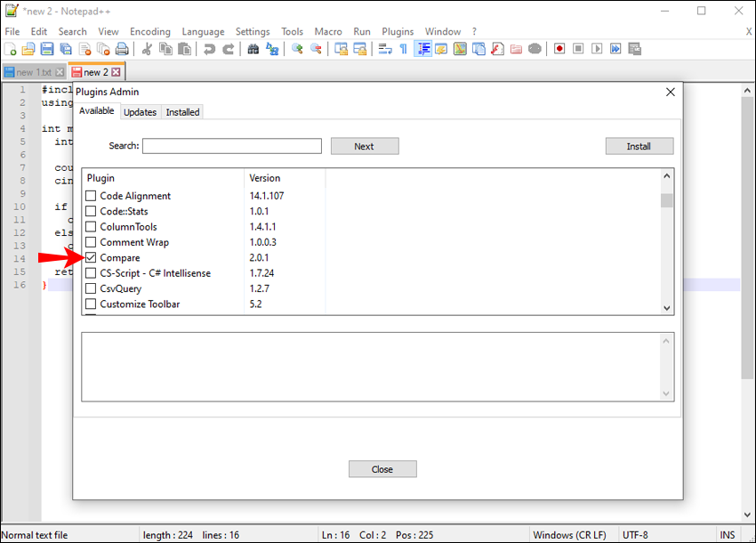This screenshot has height=543, width=756.
Task: Click plugin list scroll up arrow
Action: pyautogui.click(x=667, y=176)
